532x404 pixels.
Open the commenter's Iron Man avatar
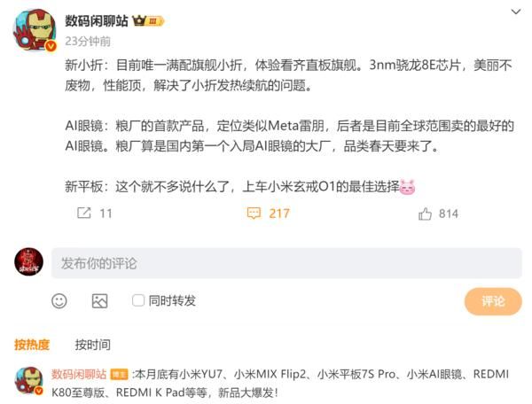click(x=29, y=381)
